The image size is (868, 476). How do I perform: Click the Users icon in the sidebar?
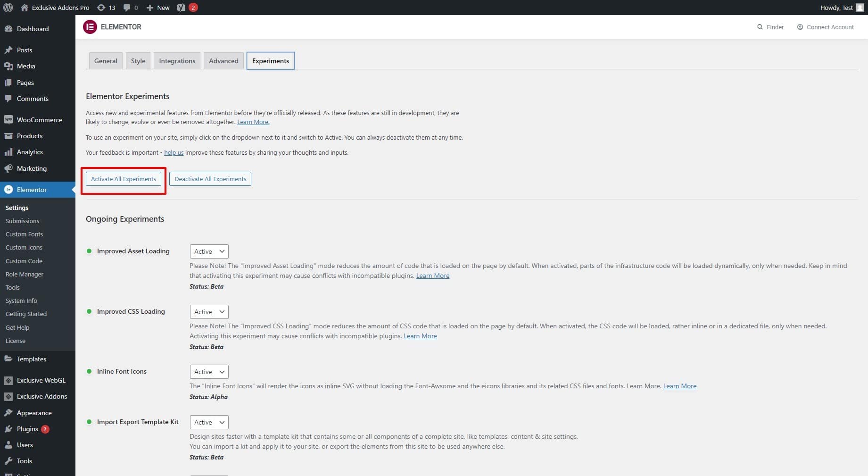click(x=8, y=445)
